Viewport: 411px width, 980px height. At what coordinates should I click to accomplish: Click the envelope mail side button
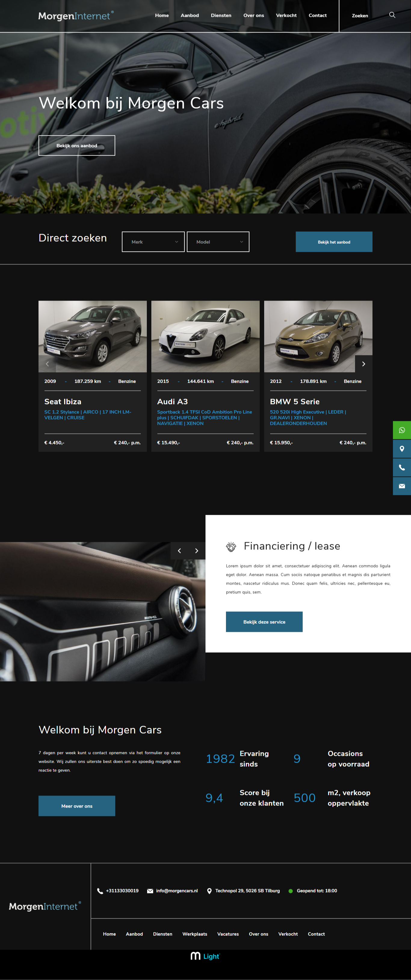click(401, 486)
